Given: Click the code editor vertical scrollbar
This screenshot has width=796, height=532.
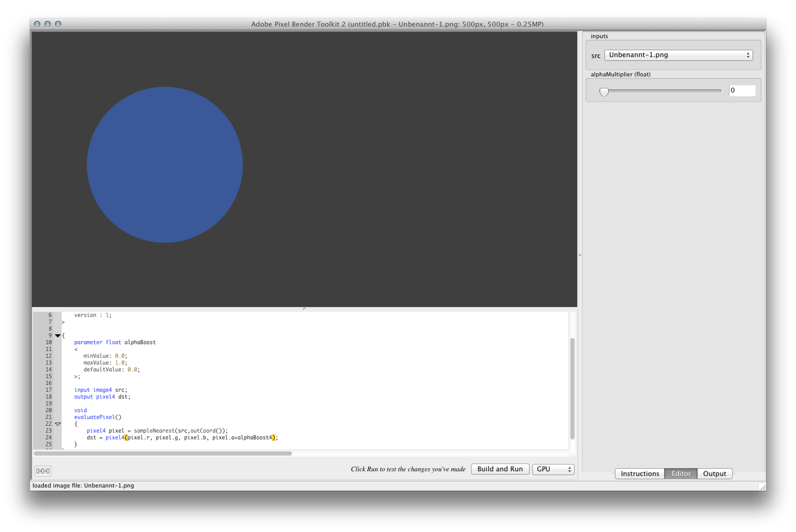Looking at the screenshot, I should (x=572, y=388).
